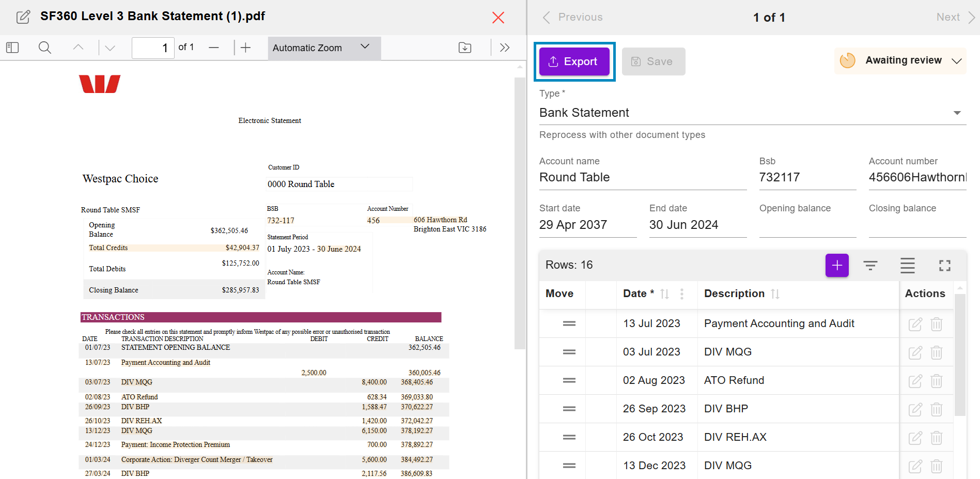Click the greyed Save button
This screenshot has width=980, height=479.
point(654,61)
